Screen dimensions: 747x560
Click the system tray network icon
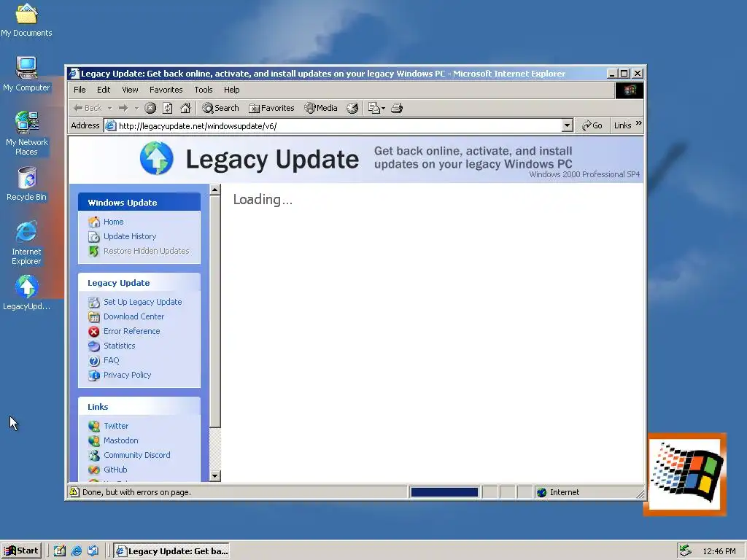pos(685,551)
